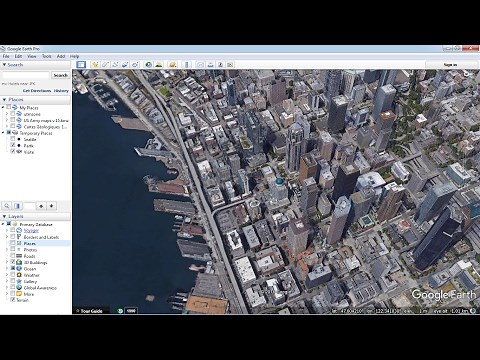Uncheck the Visite tour checkbox
Image resolution: width=480 pixels, height=360 pixels.
13,152
